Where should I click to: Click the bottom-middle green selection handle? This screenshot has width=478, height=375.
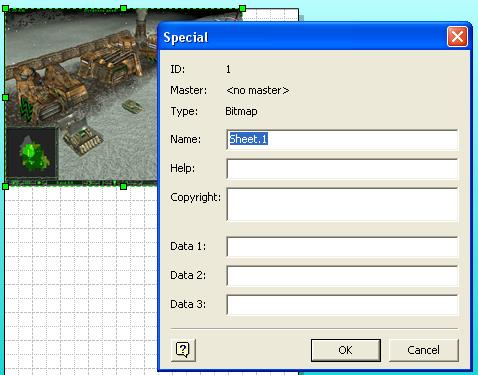click(123, 186)
